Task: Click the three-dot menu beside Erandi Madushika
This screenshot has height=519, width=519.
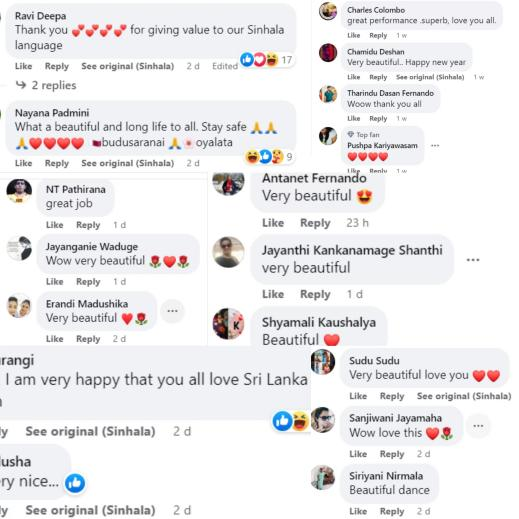Action: [172, 311]
